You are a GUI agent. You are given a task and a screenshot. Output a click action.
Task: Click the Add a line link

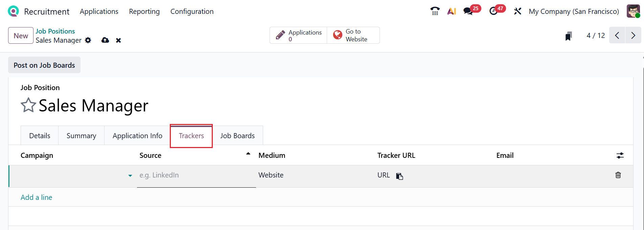click(x=37, y=197)
